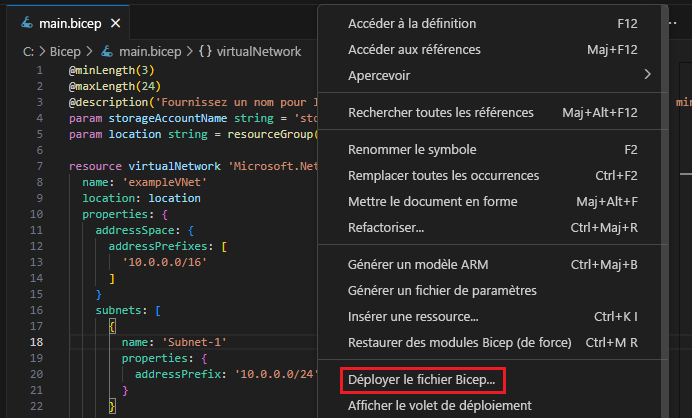
Task: Click the curly braces symbol icon in breadcrumb
Action: point(205,52)
